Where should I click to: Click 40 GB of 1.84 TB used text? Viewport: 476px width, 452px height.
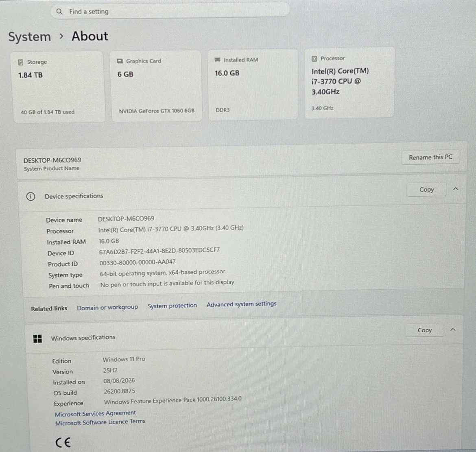coord(48,112)
